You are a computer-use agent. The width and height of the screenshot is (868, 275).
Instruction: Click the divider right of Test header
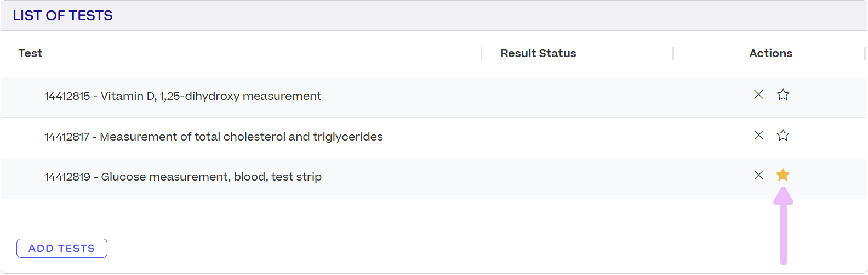click(x=482, y=53)
